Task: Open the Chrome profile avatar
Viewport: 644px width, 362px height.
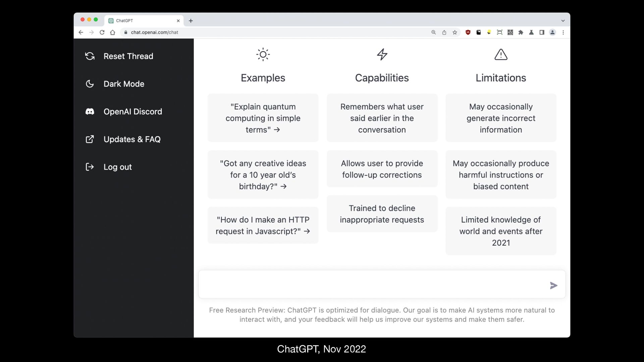Action: click(x=552, y=32)
